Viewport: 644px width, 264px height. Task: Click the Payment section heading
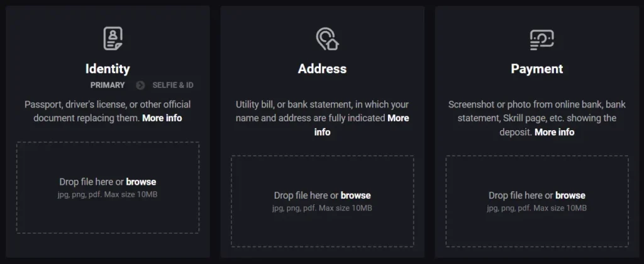pyautogui.click(x=536, y=69)
